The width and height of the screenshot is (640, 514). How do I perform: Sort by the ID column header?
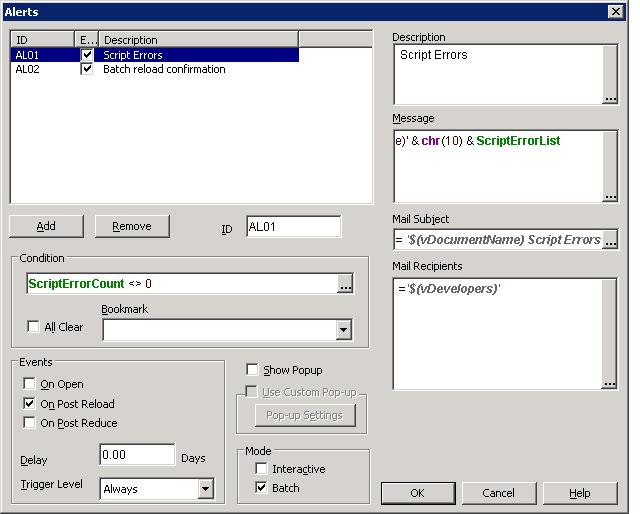pyautogui.click(x=42, y=40)
